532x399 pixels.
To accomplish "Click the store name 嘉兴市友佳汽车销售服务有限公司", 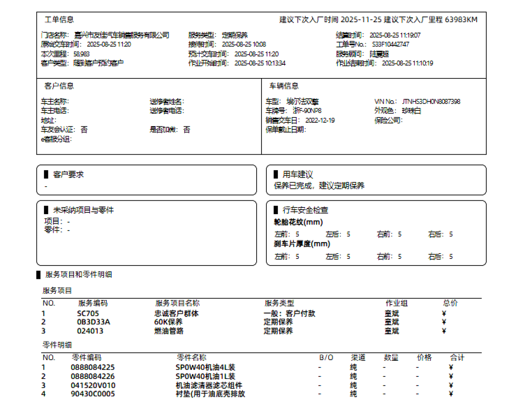I will [121, 35].
